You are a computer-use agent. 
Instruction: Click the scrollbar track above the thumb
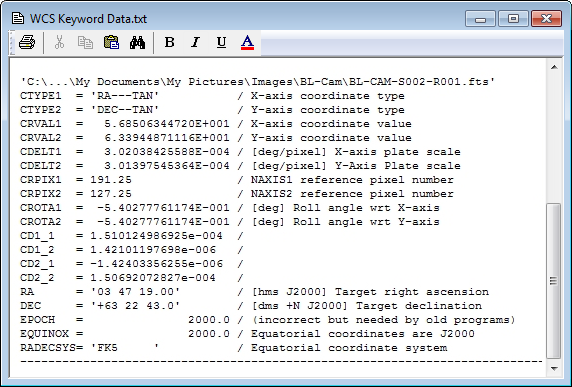tap(554, 139)
